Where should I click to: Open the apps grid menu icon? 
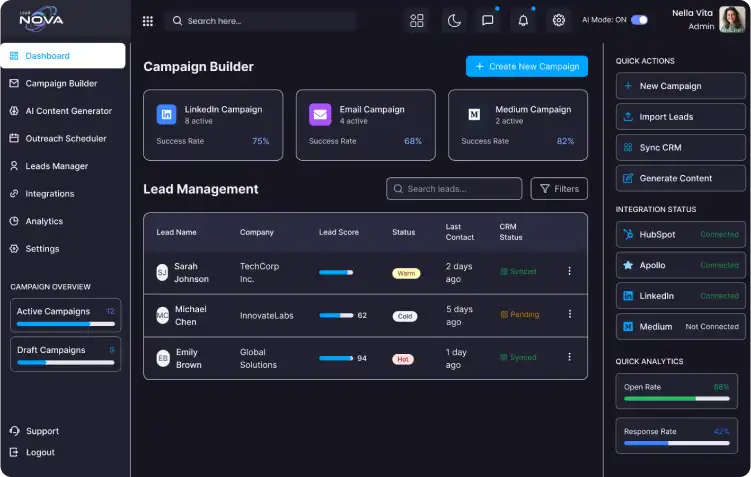click(x=148, y=21)
